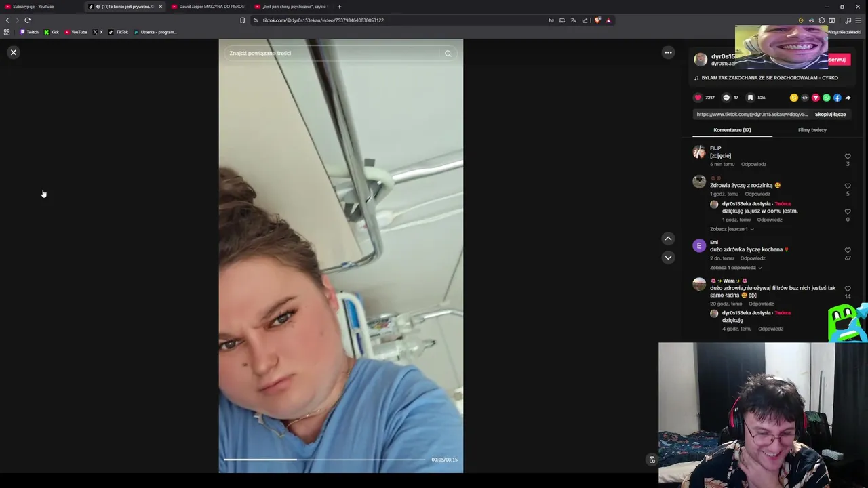Open the X bookmark

[x=98, y=32]
